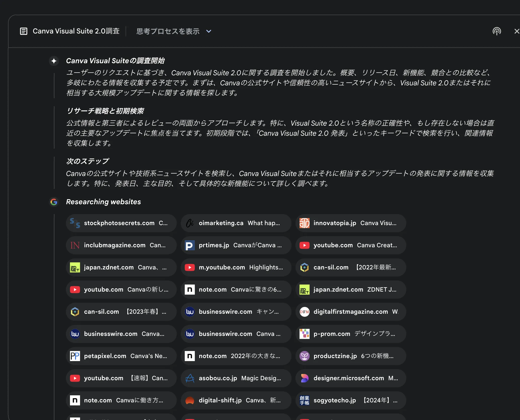Viewport: 520px width, 420px height.
Task: Click the Microsoft Designer favicon
Action: click(305, 378)
